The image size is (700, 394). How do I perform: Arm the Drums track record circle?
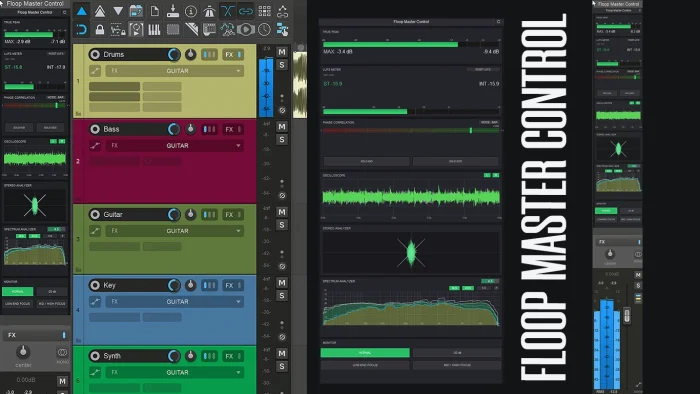[x=95, y=54]
